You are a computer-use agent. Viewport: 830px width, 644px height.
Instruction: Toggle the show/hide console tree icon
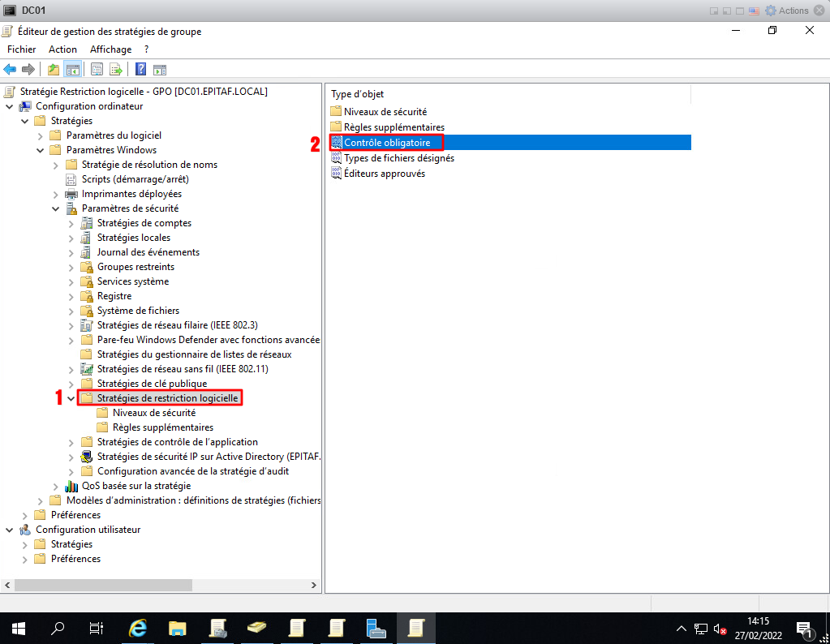[72, 70]
